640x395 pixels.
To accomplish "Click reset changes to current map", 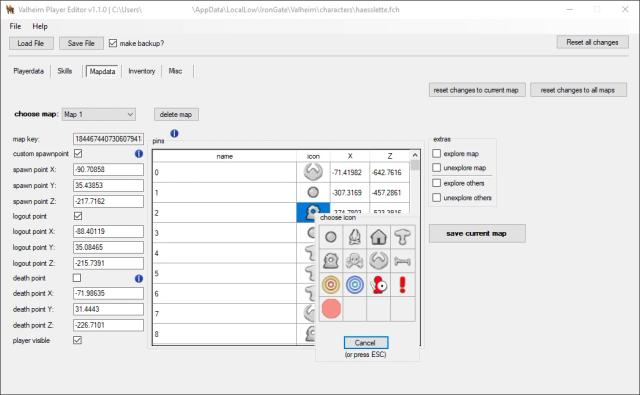I will [x=476, y=90].
